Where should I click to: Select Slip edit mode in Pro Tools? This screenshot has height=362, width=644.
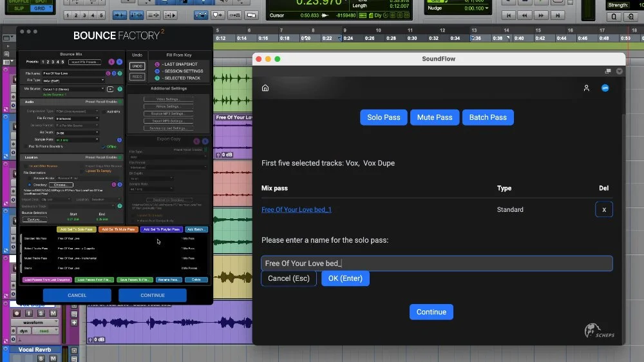click(19, 8)
